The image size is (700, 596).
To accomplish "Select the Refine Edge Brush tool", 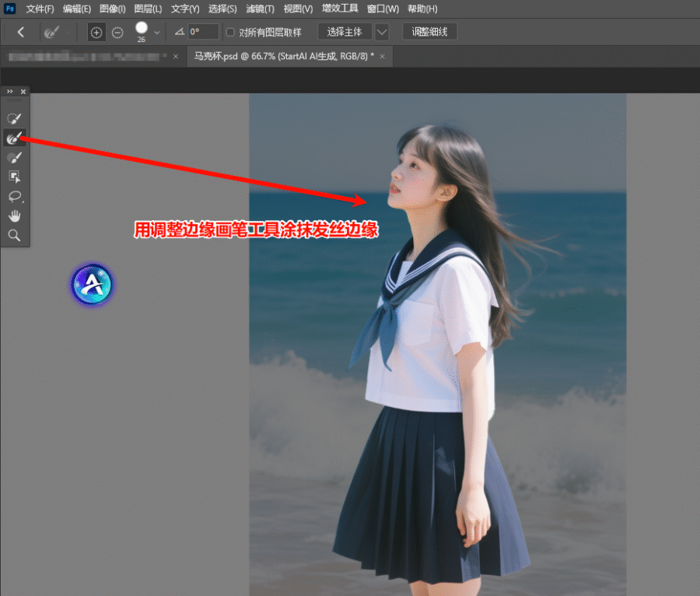I will 14,138.
